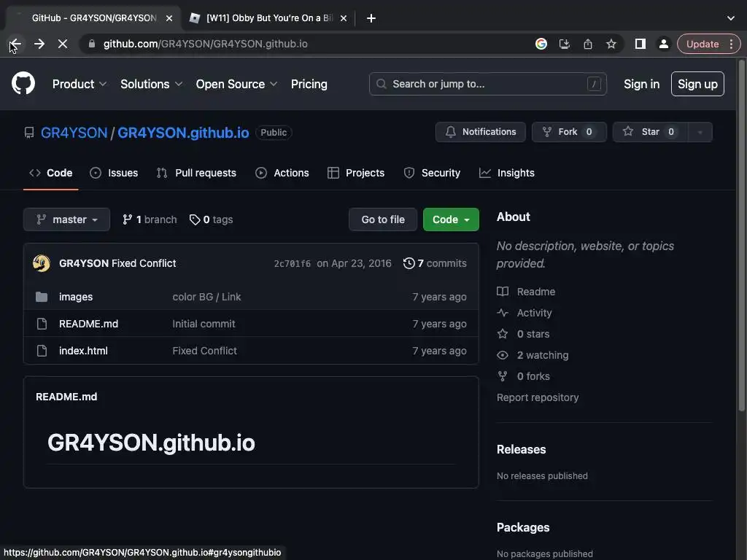Close the Obby But You're On a Bike tab
Image resolution: width=747 pixels, height=560 pixels.
coord(344,18)
